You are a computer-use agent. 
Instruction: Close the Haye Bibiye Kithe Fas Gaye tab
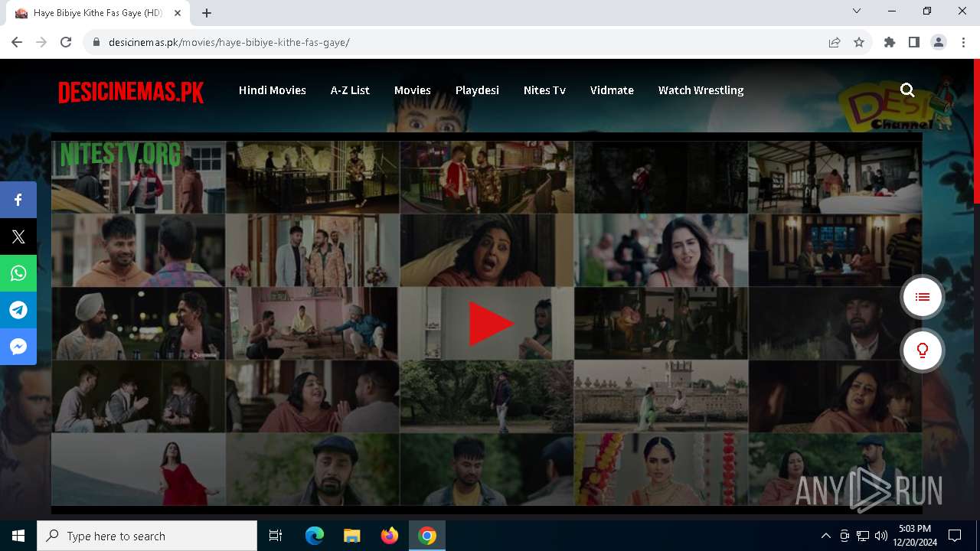pyautogui.click(x=178, y=13)
